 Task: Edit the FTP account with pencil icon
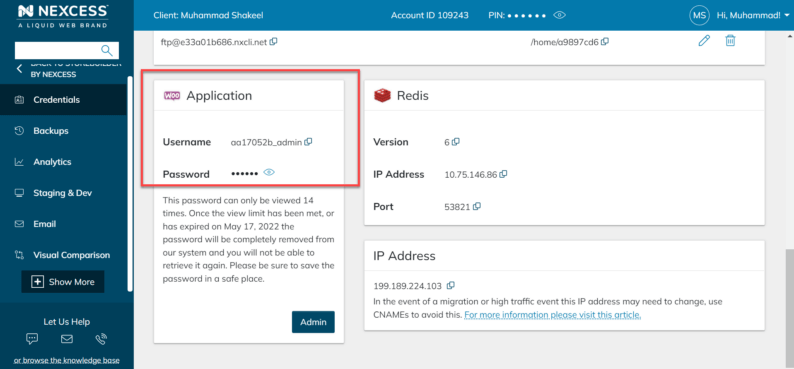point(704,41)
